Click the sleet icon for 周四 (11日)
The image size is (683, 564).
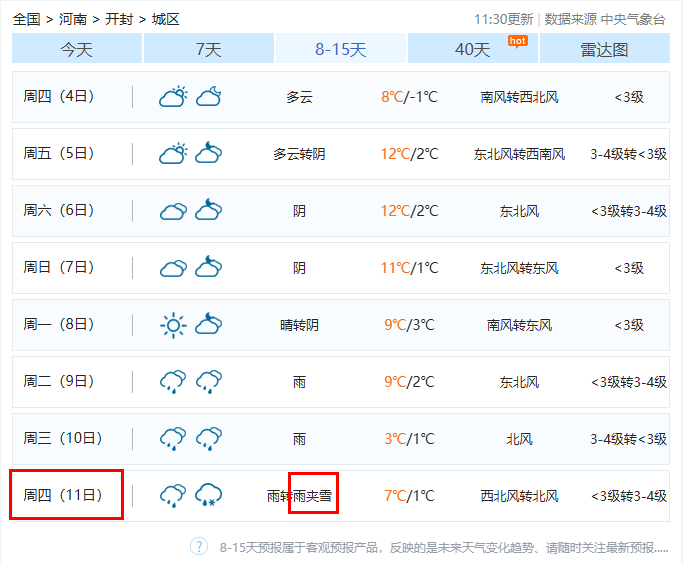click(x=209, y=495)
